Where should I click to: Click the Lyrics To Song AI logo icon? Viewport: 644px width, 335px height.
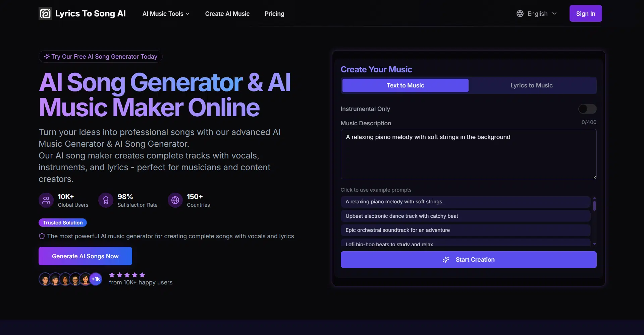click(x=45, y=13)
